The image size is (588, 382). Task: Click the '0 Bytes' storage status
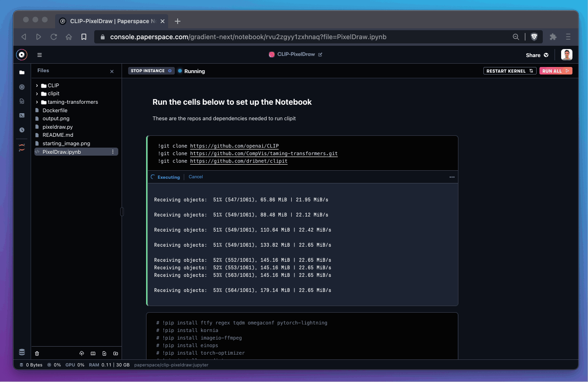31,365
